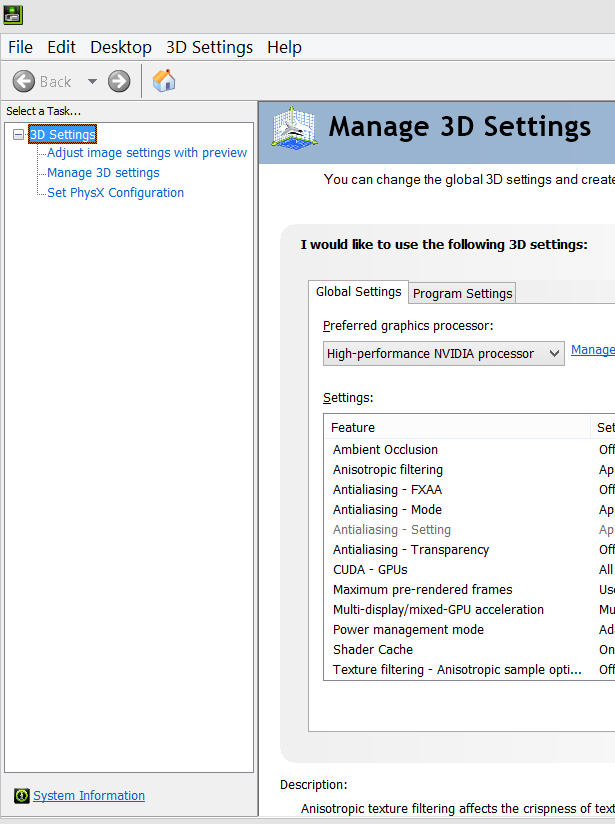Open the Home page via house icon
The width and height of the screenshot is (615, 824).
coord(164,81)
